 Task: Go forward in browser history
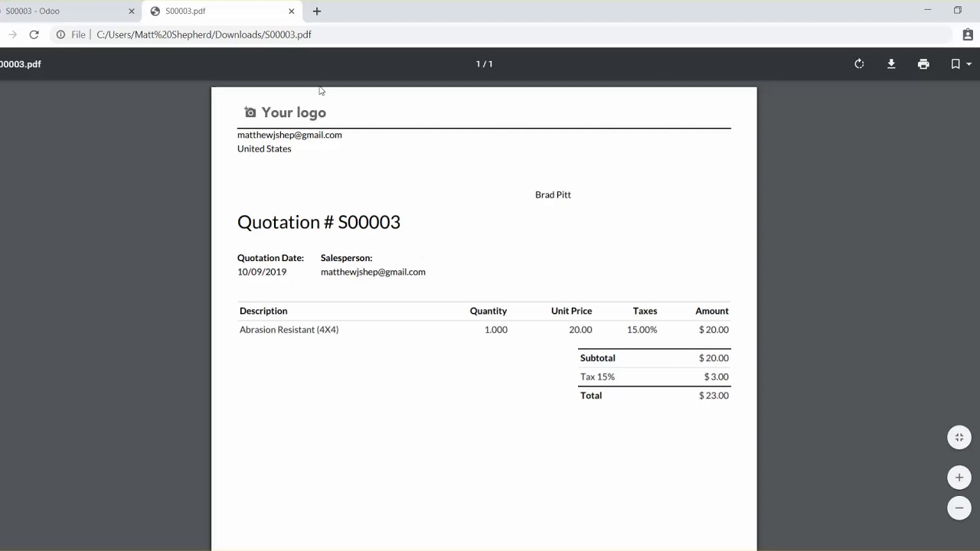coord(12,34)
